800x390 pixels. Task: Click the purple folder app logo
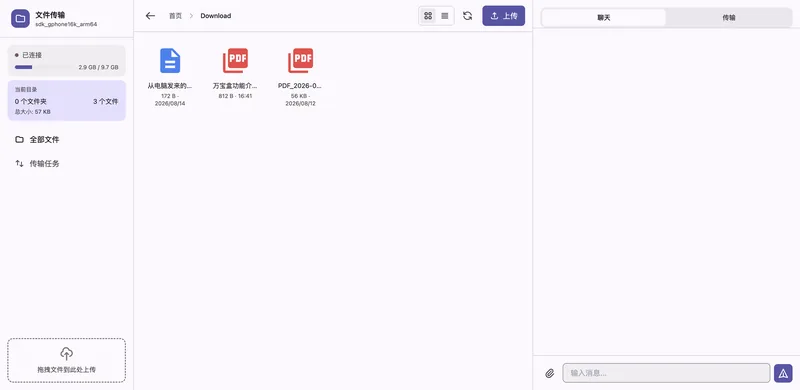tap(20, 19)
